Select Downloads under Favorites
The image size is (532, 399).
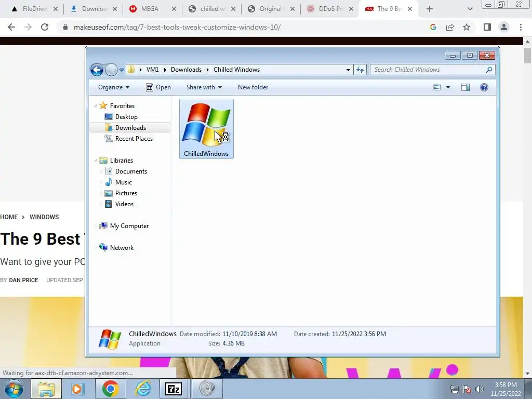tap(130, 128)
